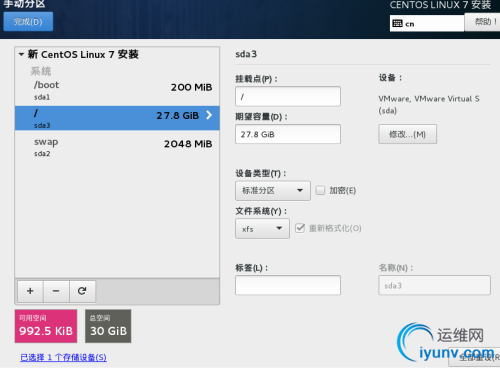Open the 已选择 1 个存储设备(S) link

coord(63,357)
